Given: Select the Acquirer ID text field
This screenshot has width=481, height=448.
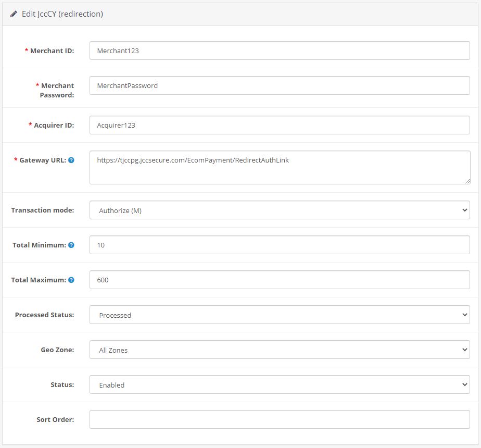Looking at the screenshot, I should [280, 125].
